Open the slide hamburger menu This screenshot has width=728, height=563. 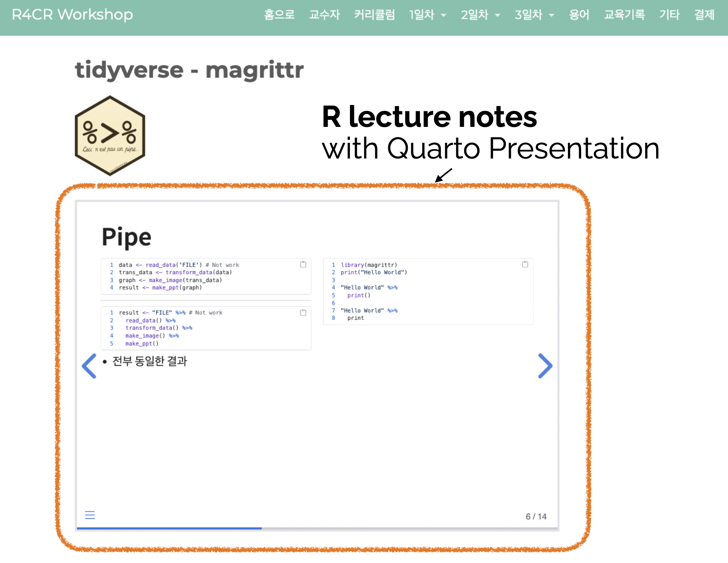pyautogui.click(x=90, y=515)
